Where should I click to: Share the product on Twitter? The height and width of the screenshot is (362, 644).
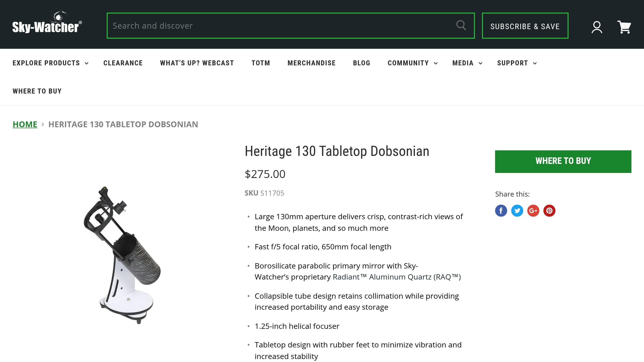pyautogui.click(x=517, y=211)
